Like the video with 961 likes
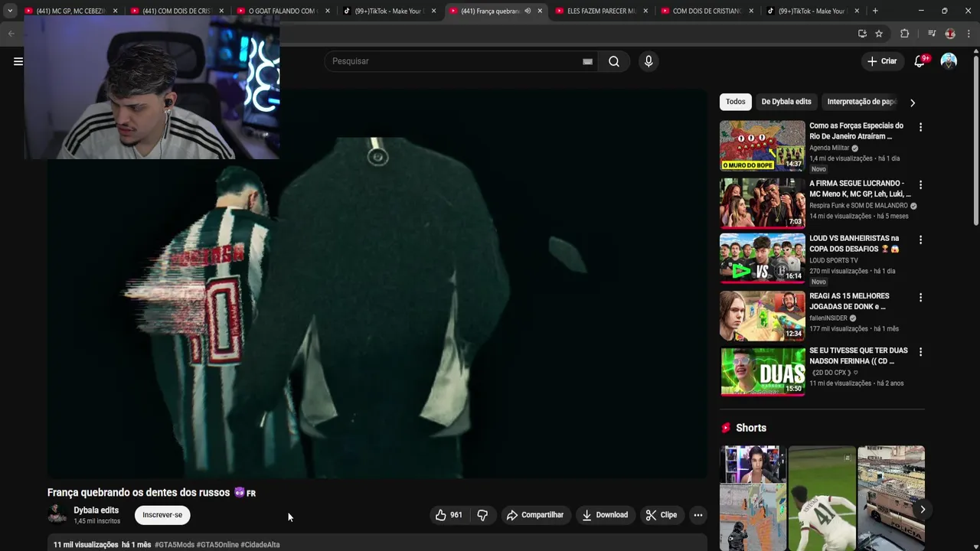 point(449,515)
